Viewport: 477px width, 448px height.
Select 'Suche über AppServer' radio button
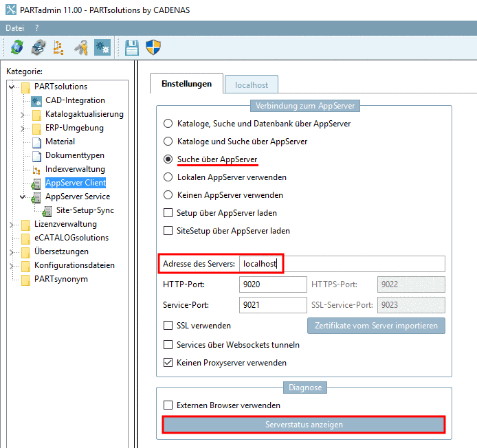[168, 159]
